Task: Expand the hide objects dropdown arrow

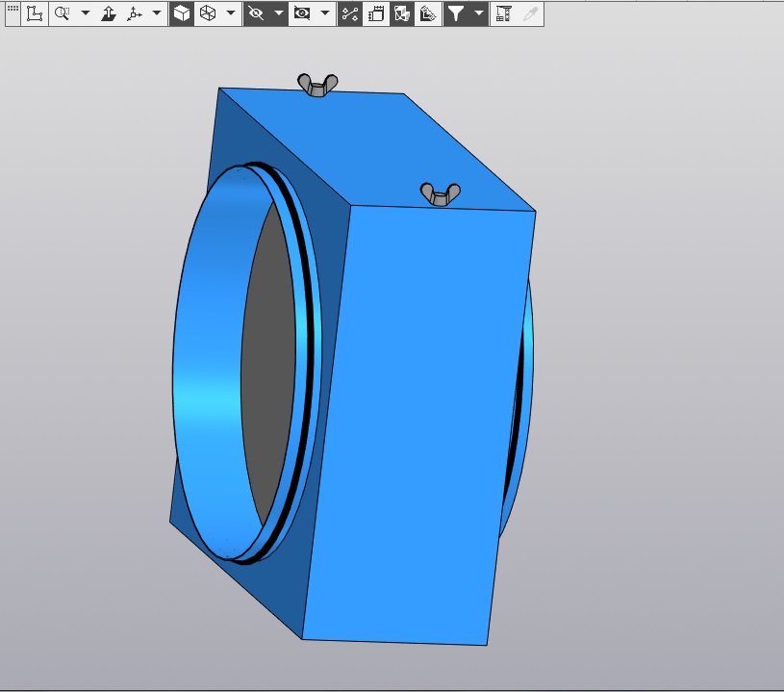Action: [279, 13]
